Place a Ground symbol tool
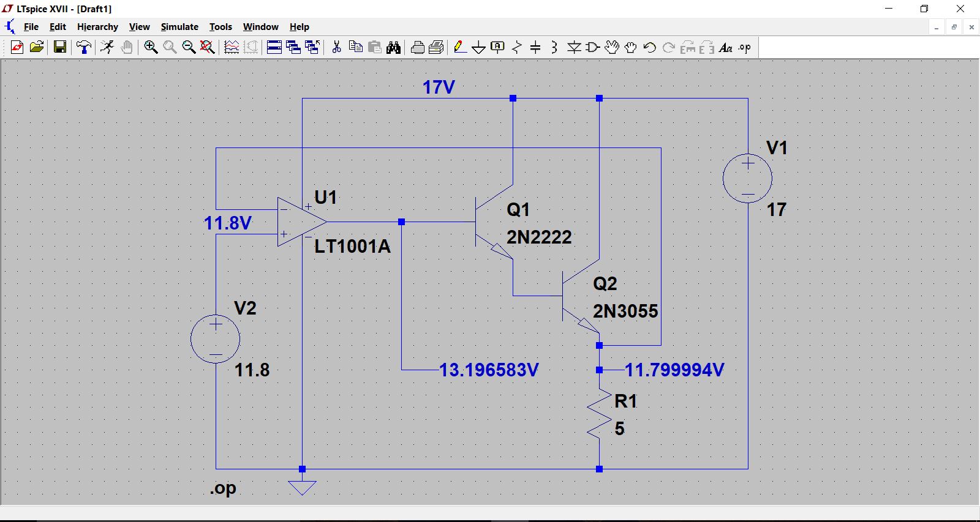Screen dimensions: 980x522 (479, 47)
